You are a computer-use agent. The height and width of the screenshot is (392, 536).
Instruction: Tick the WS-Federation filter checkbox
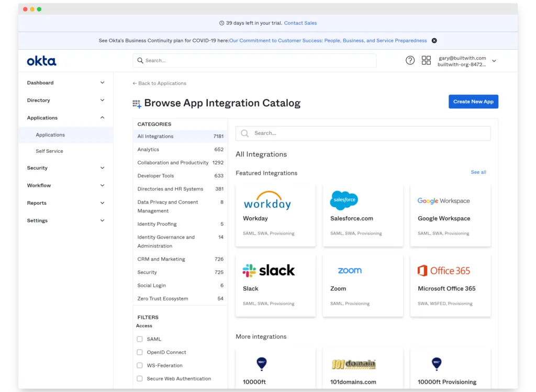(140, 365)
